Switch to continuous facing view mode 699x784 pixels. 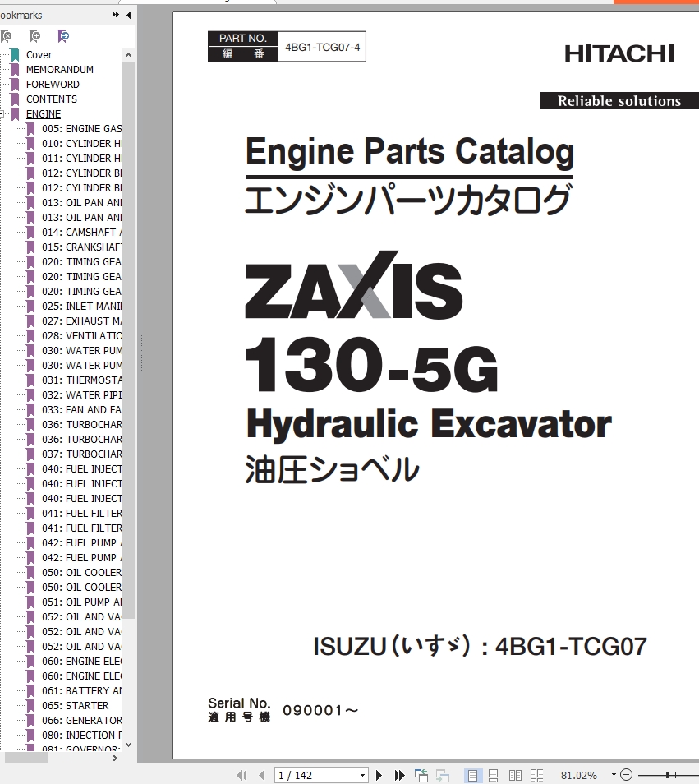(x=536, y=775)
